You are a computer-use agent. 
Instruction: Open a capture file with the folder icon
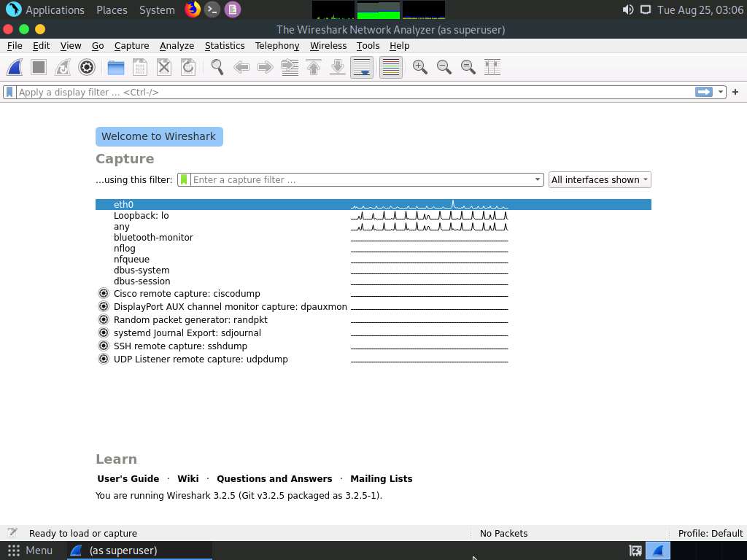click(x=116, y=67)
